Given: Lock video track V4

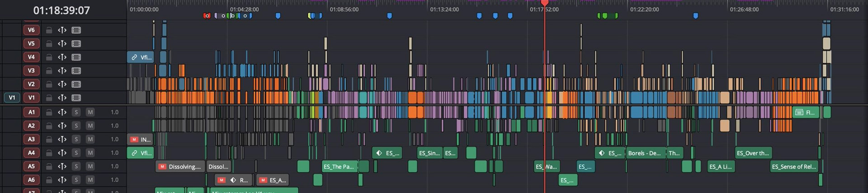Looking at the screenshot, I should [49, 57].
